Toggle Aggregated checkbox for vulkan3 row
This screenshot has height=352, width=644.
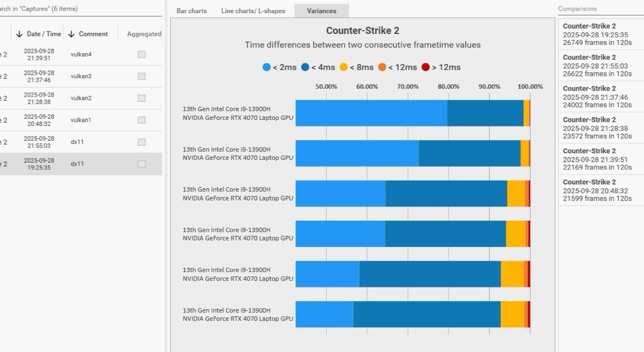[x=142, y=76]
